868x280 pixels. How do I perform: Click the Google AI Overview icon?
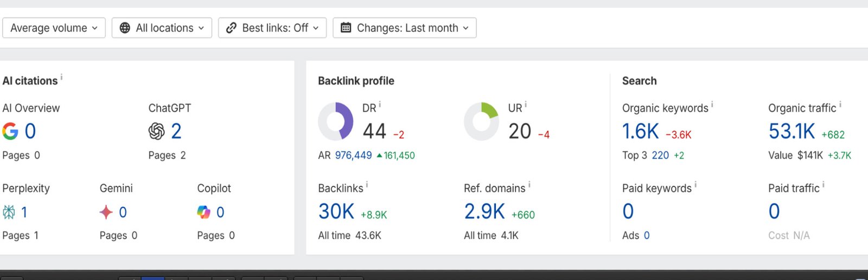point(10,131)
